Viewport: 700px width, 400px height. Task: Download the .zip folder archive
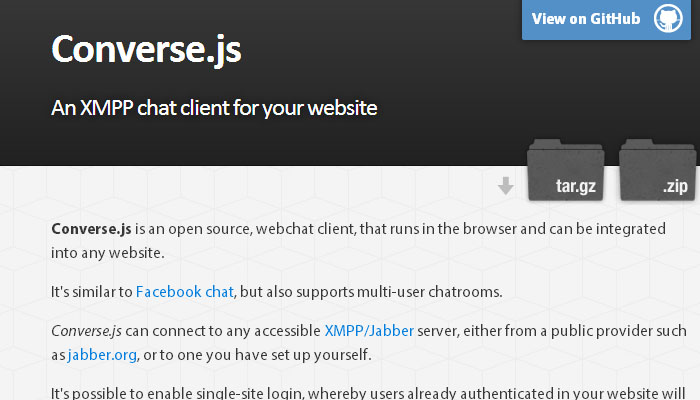pos(659,170)
